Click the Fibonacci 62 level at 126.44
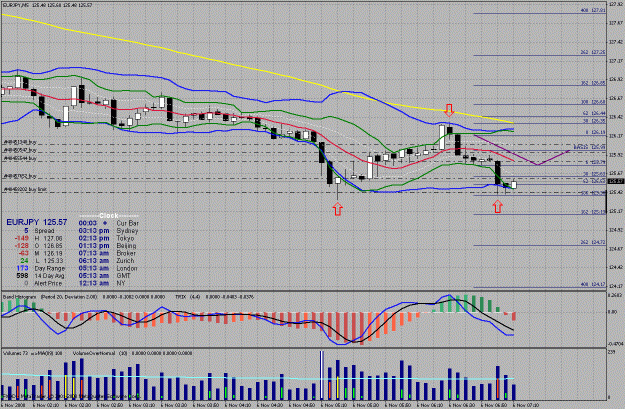 [x=594, y=114]
